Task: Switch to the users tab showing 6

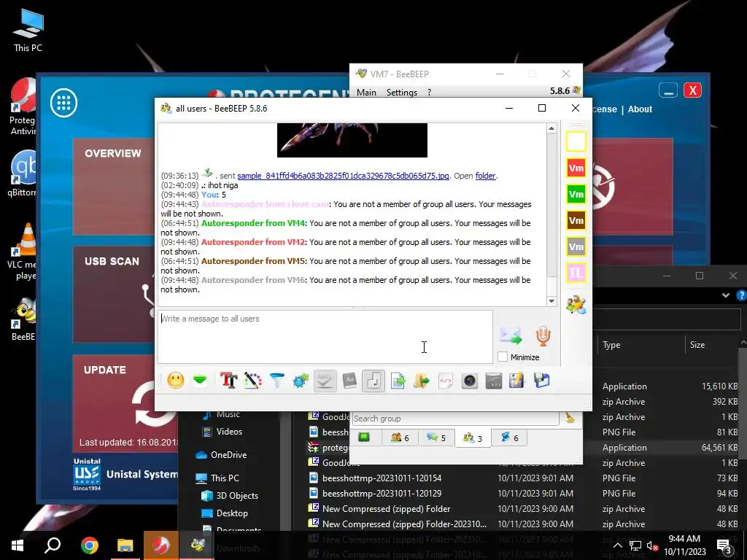Action: coord(400,437)
